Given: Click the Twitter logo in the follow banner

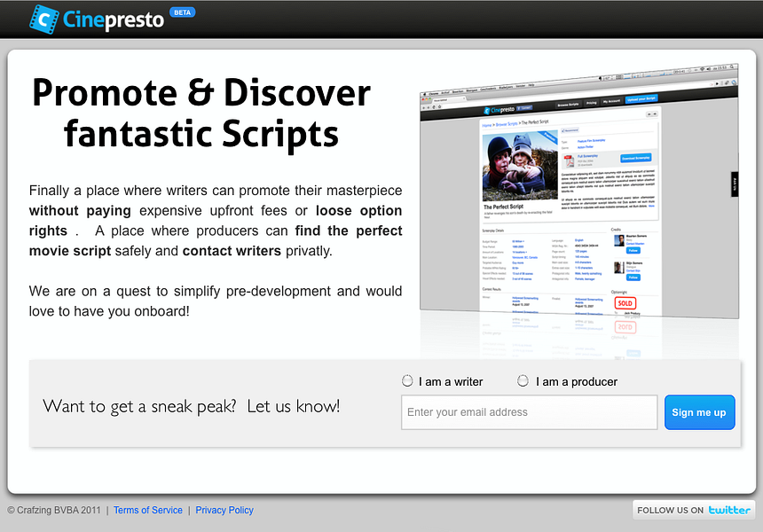Looking at the screenshot, I should pos(729,509).
